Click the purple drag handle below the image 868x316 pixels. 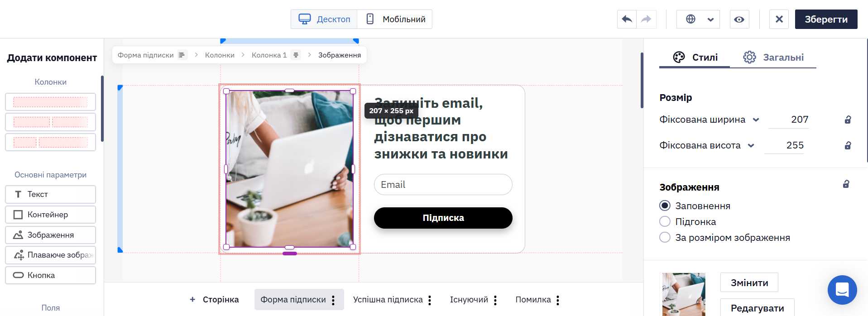(x=289, y=254)
